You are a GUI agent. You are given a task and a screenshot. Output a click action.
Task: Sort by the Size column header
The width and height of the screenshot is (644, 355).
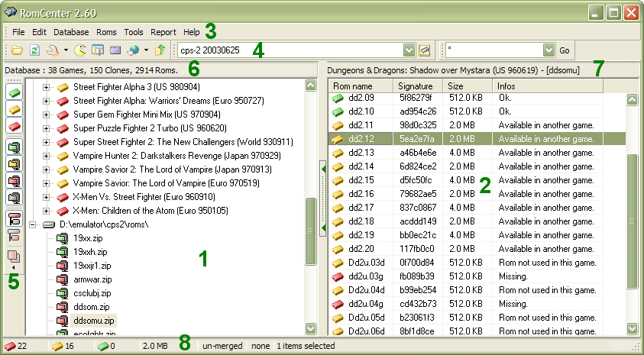(468, 86)
